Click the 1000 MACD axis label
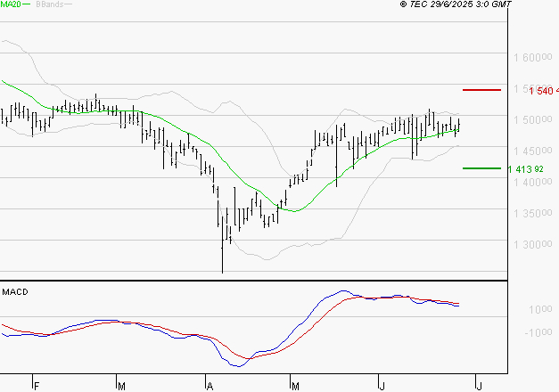 click(540, 309)
